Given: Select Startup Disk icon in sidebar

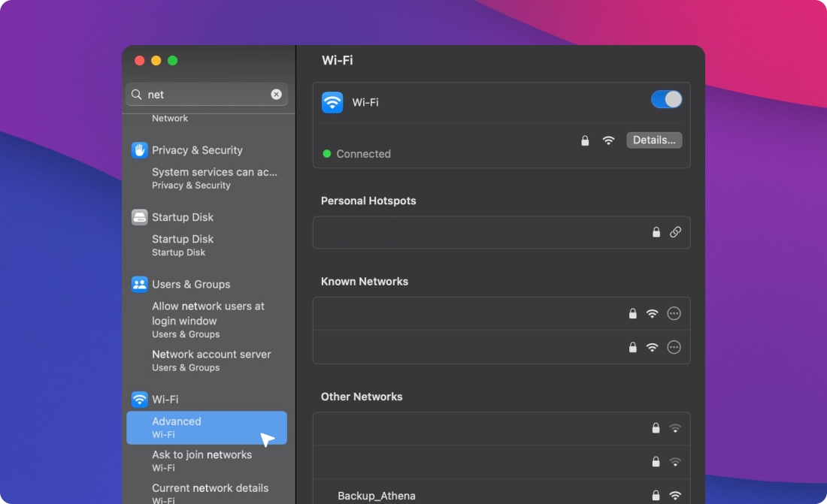Looking at the screenshot, I should (140, 217).
